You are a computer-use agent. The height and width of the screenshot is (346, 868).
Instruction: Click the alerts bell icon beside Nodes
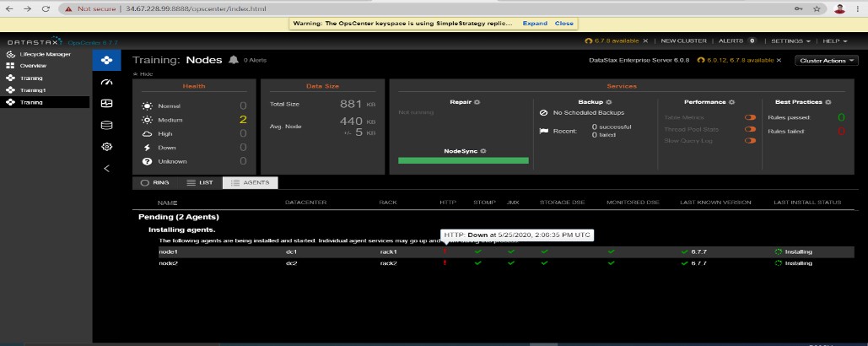coord(234,60)
